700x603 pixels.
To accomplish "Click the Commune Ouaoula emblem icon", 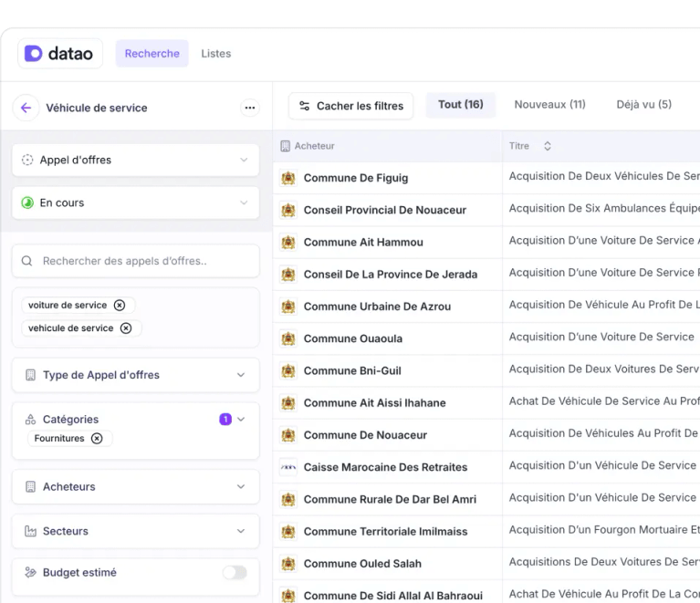I will (x=288, y=338).
